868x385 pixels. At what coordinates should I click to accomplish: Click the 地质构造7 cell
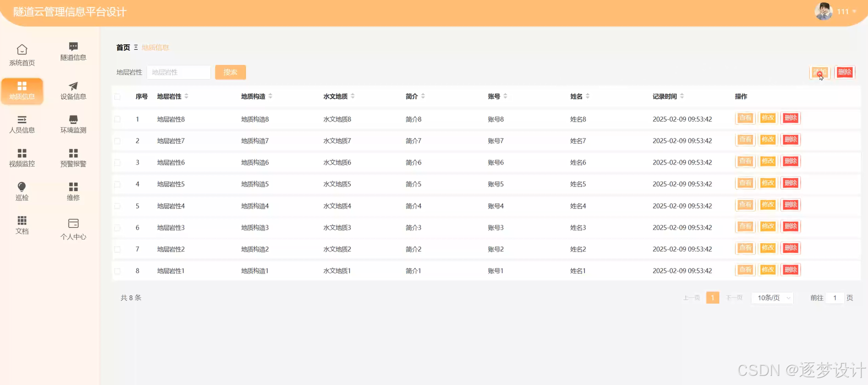tap(255, 141)
